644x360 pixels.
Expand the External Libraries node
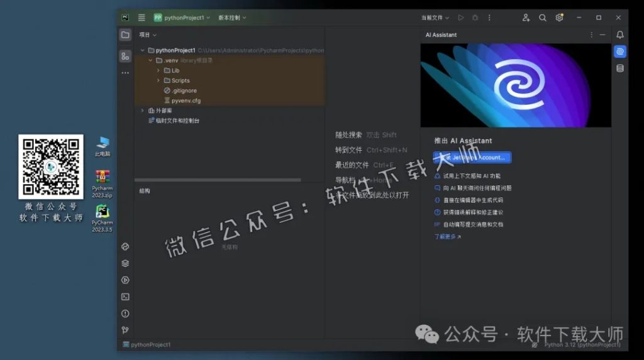[x=143, y=111]
